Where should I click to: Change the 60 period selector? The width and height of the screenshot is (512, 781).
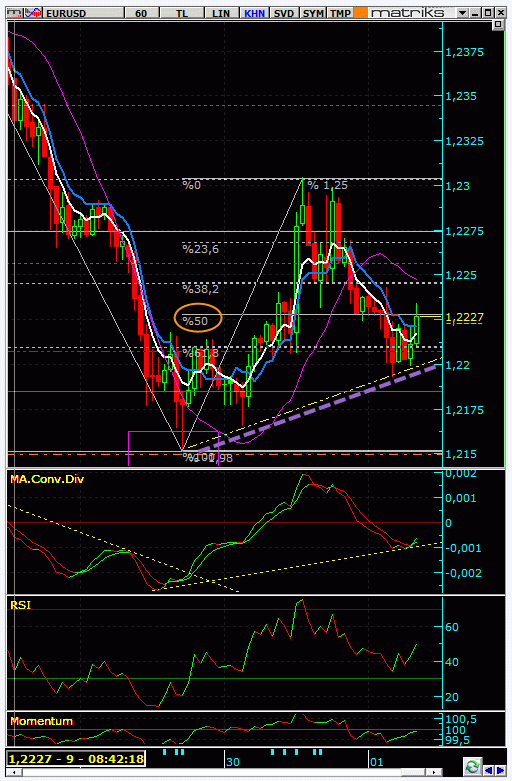[141, 13]
